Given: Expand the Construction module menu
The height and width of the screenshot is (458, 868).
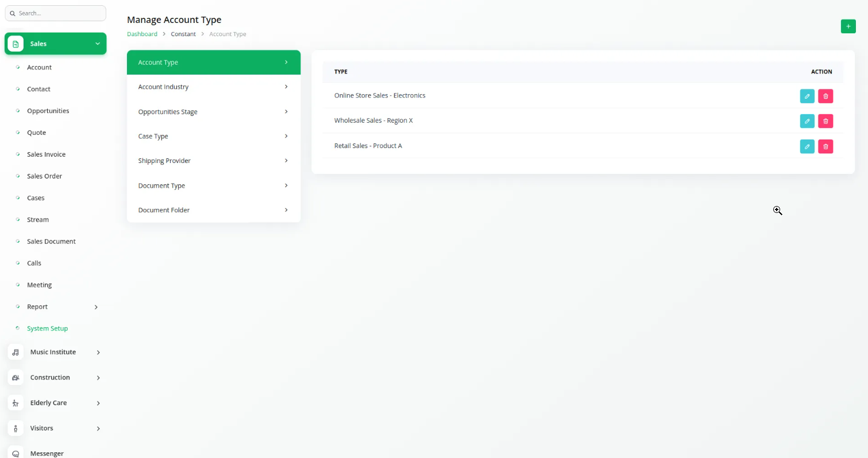Looking at the screenshot, I should click(98, 378).
